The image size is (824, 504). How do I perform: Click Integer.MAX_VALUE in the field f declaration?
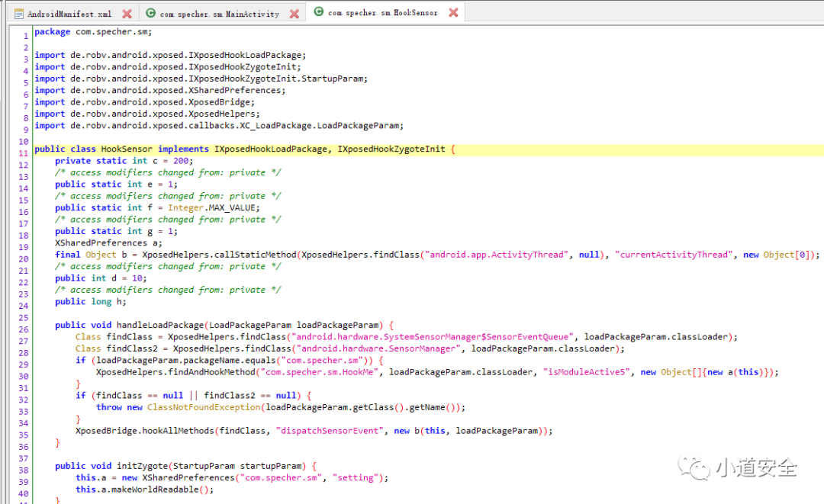(214, 208)
